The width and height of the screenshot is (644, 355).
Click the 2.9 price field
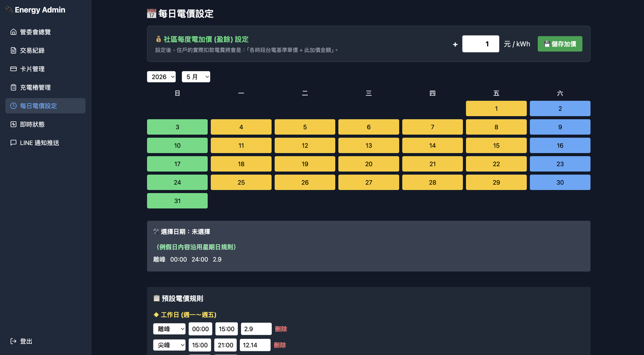(x=256, y=329)
